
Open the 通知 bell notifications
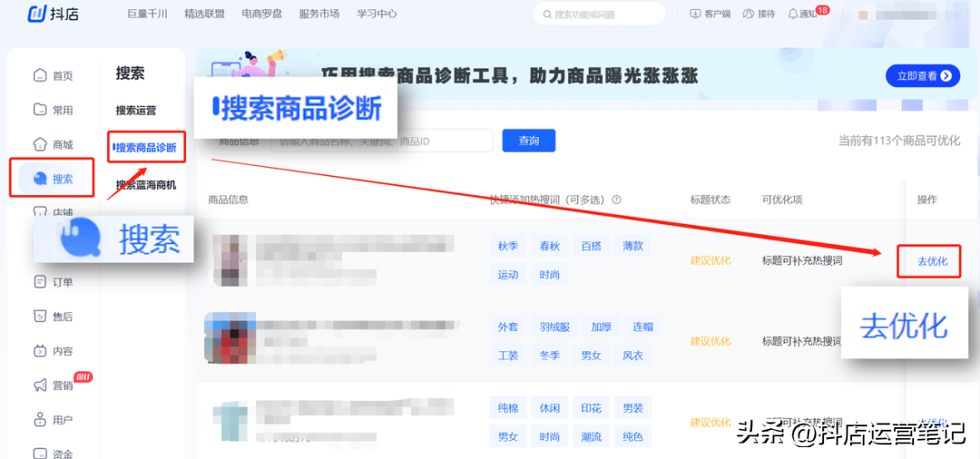click(x=802, y=14)
